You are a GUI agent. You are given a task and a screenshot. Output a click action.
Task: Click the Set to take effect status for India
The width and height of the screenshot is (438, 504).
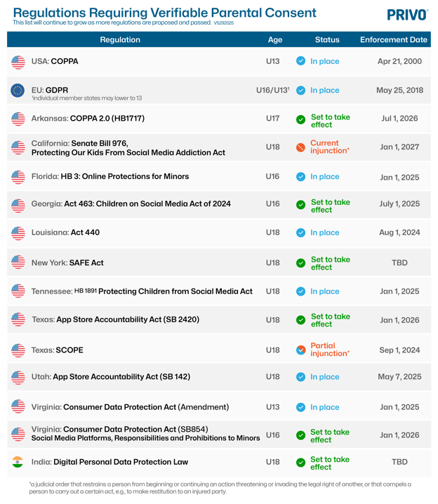pos(330,463)
